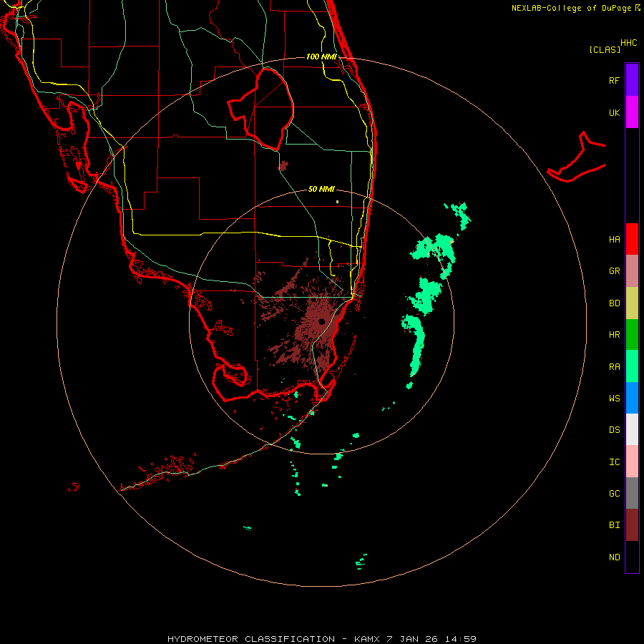644x644 pixels.
Task: Click the 50 NMI range ring label
Action: (x=321, y=189)
